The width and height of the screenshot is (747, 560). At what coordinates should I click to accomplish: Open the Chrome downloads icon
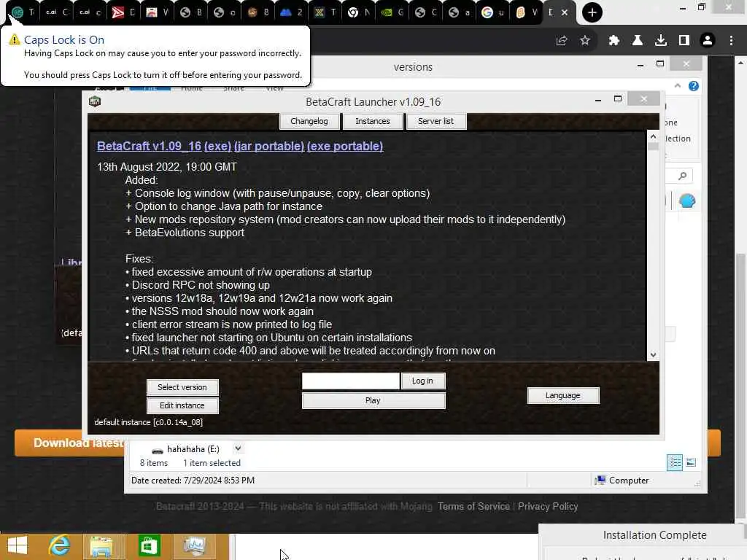click(x=660, y=41)
